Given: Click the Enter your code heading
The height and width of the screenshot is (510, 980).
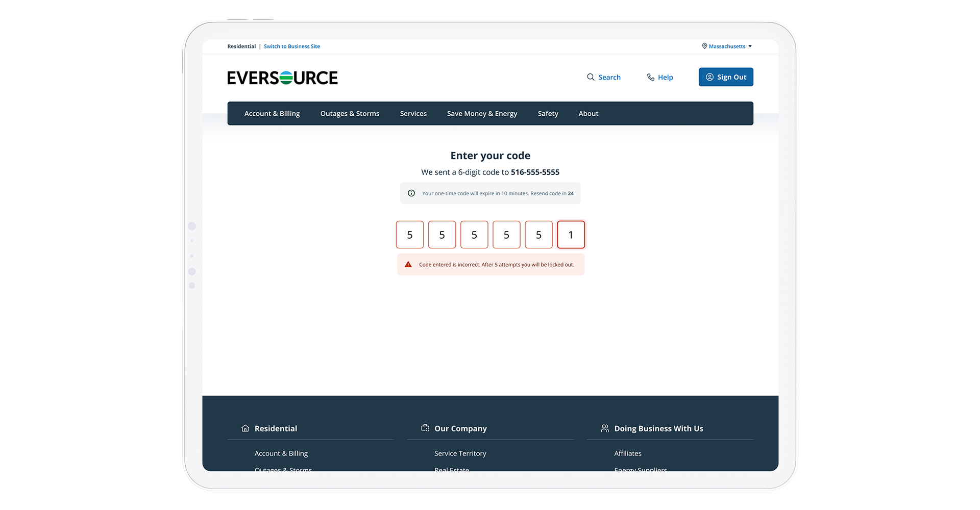Looking at the screenshot, I should 491,156.
